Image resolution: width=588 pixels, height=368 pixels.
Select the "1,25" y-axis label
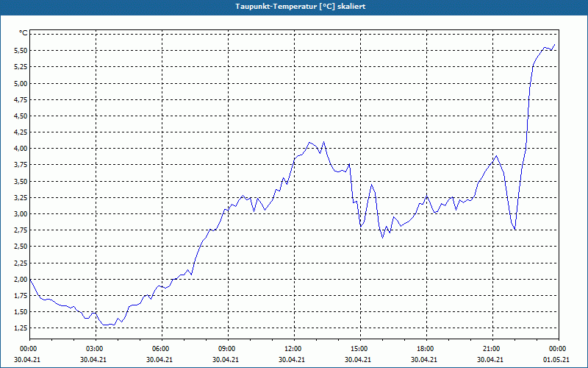[x=21, y=328]
